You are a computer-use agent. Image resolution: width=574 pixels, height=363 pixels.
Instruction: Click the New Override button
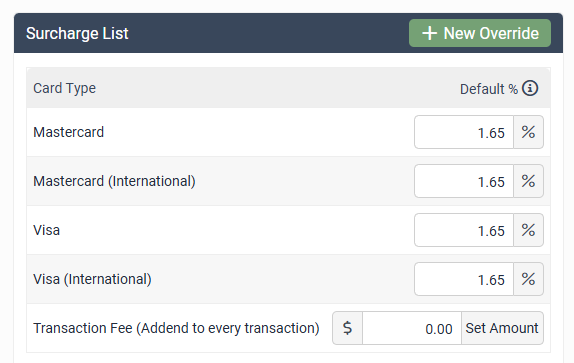coord(480,33)
